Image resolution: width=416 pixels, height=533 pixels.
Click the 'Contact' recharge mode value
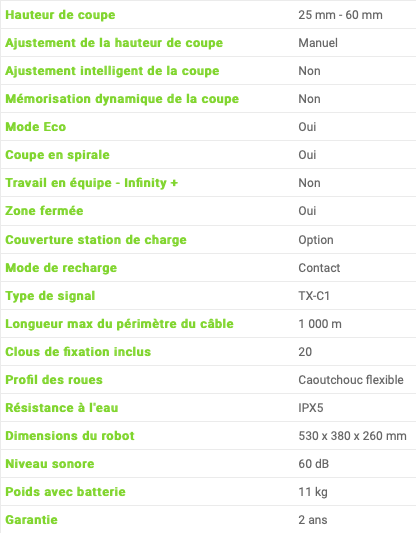point(319,268)
